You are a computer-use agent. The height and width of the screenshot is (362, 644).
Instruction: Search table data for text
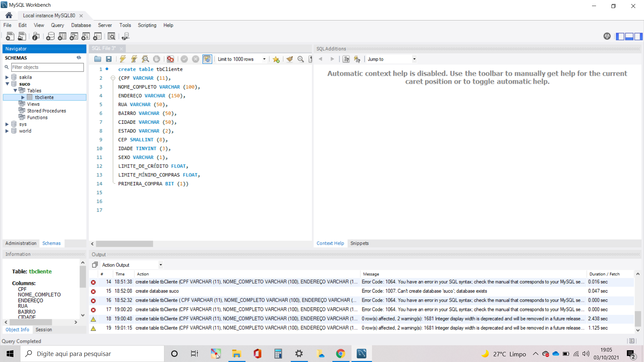click(x=111, y=36)
